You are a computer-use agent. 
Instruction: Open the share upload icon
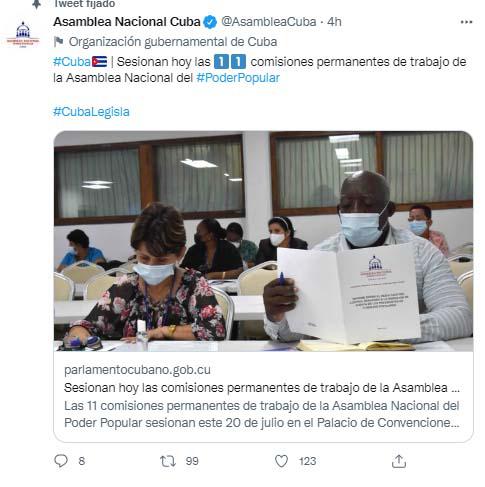[x=399, y=461]
